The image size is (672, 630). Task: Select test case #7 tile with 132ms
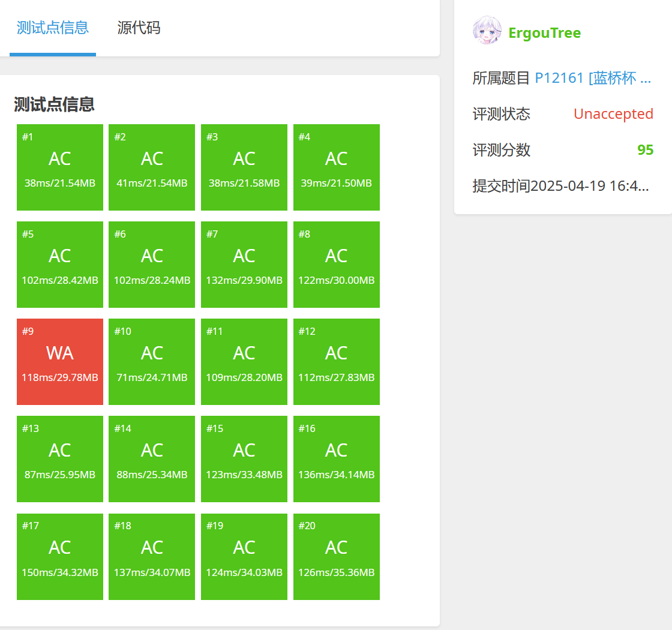click(244, 265)
